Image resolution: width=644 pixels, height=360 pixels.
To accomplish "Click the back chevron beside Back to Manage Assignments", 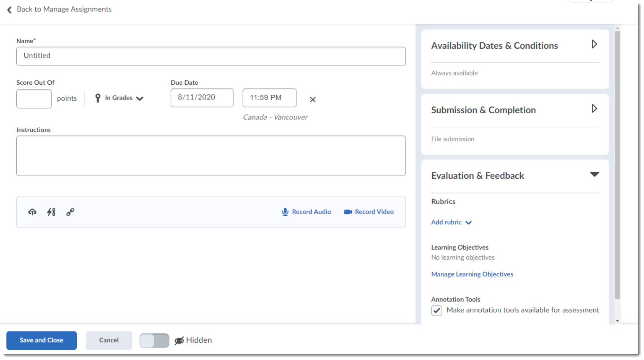I will point(9,10).
